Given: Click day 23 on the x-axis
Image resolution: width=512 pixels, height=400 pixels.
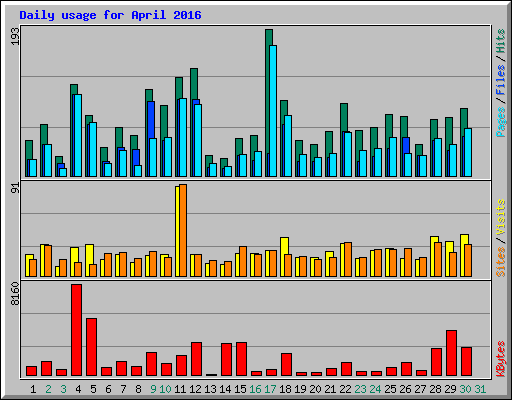Looking at the screenshot, I should pyautogui.click(x=360, y=389).
